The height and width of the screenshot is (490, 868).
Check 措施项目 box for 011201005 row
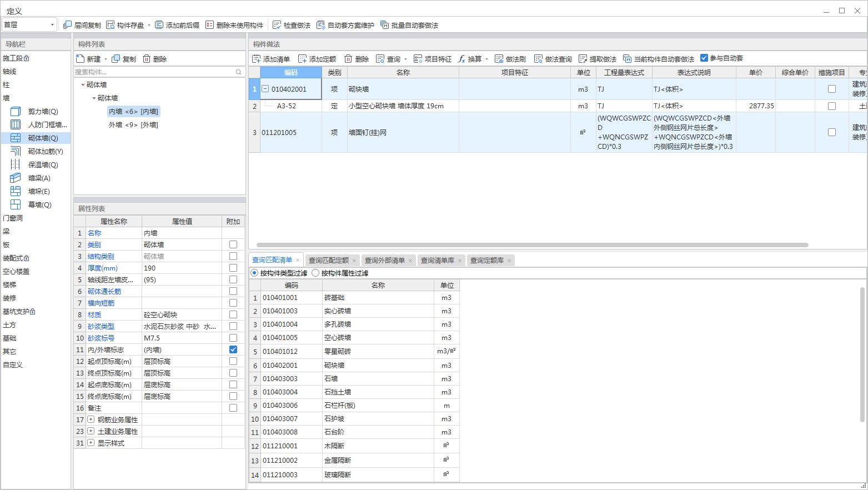click(832, 132)
